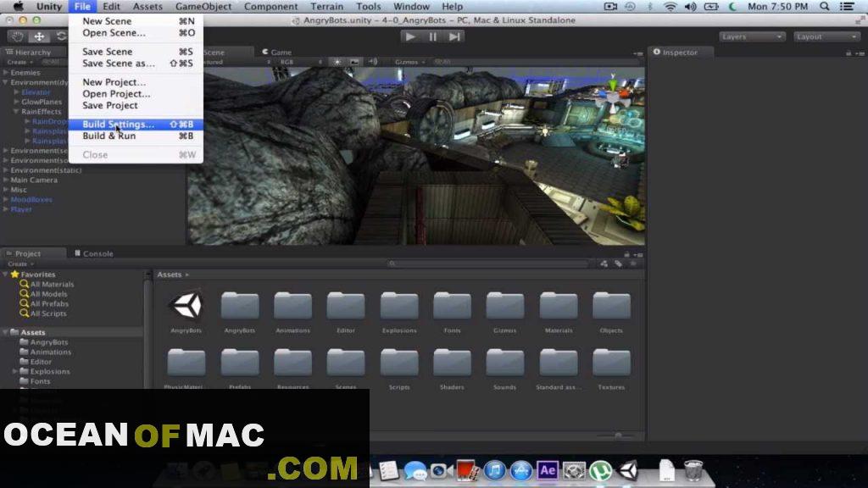Adjust the asset icon size slider
The image size is (868, 488).
[x=618, y=435]
